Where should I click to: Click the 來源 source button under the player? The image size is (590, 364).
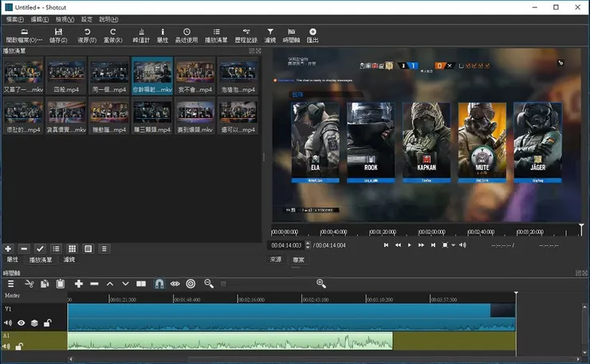tap(276, 260)
